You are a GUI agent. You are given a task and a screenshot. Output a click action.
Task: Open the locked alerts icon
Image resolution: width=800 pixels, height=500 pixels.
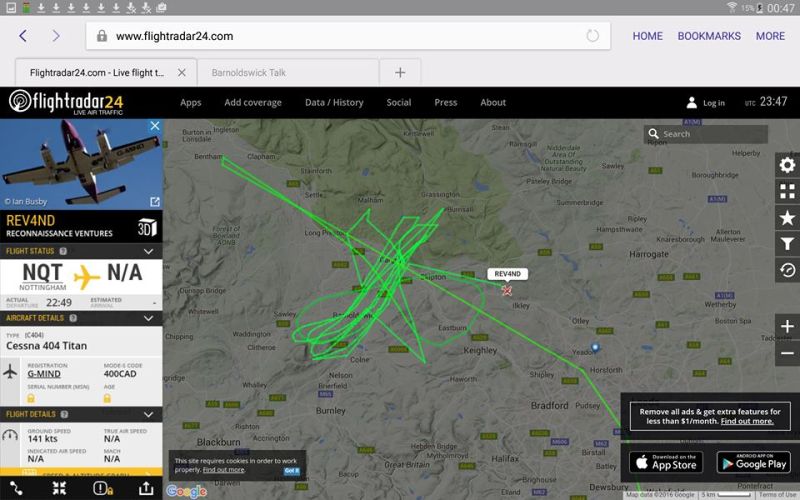tap(103, 489)
